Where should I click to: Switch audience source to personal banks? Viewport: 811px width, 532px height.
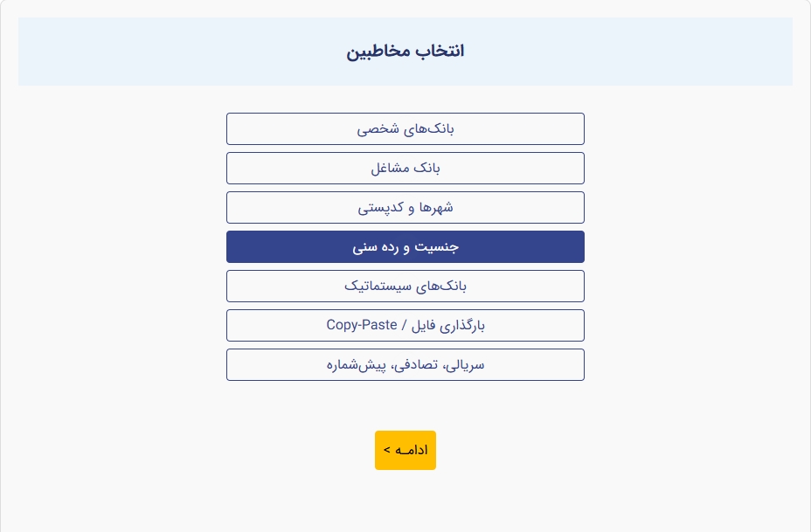pyautogui.click(x=405, y=128)
